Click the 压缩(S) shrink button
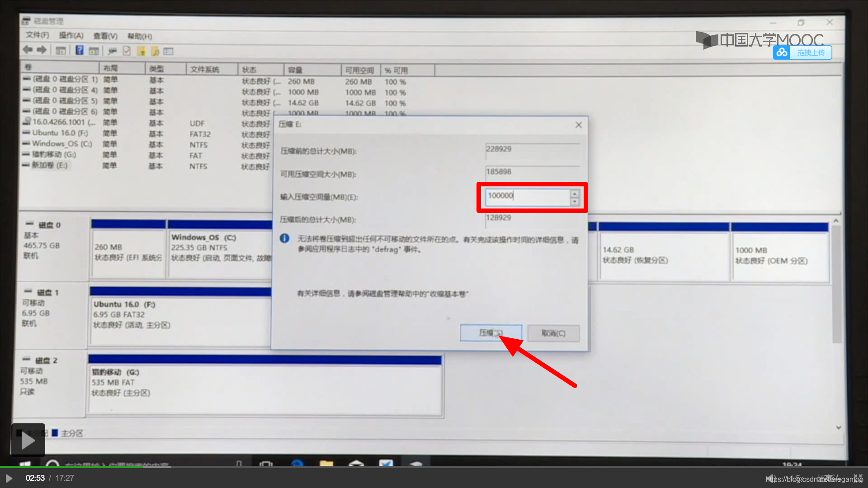The width and height of the screenshot is (868, 488). pos(491,333)
